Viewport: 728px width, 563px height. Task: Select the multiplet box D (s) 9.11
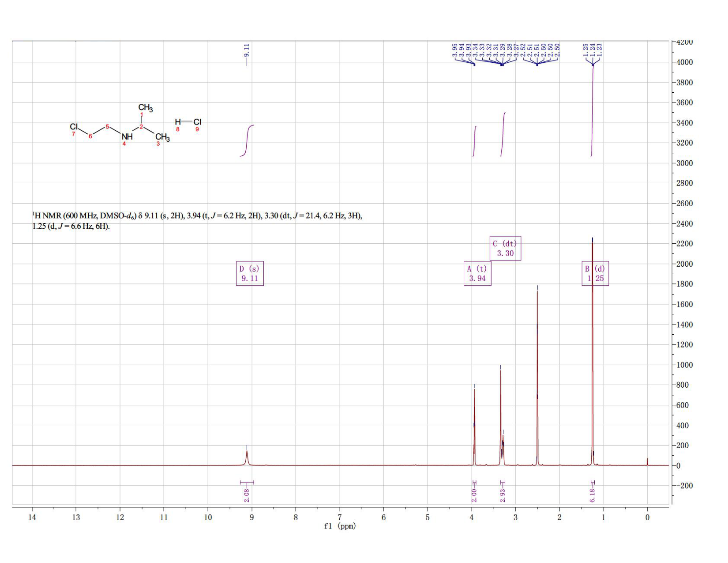(250, 273)
